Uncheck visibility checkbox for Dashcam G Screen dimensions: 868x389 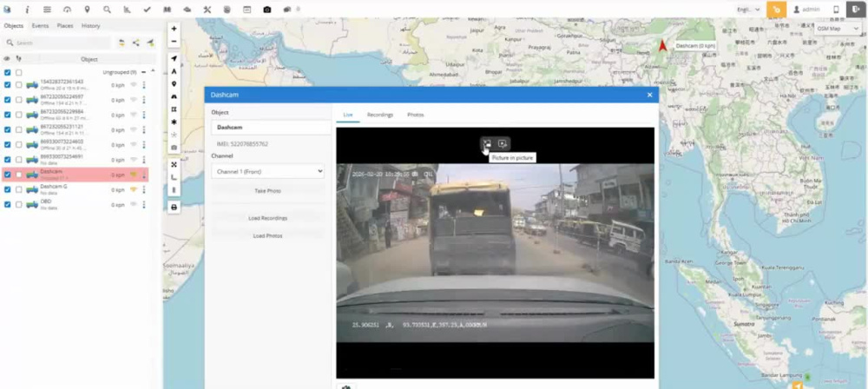tap(7, 189)
